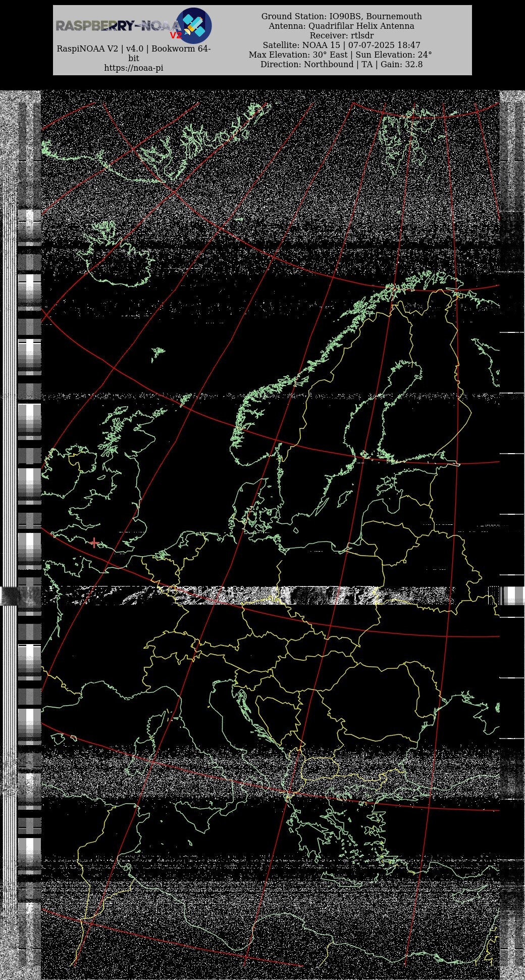Click the pink ground station cross marker
The width and height of the screenshot is (525, 980).
click(94, 543)
